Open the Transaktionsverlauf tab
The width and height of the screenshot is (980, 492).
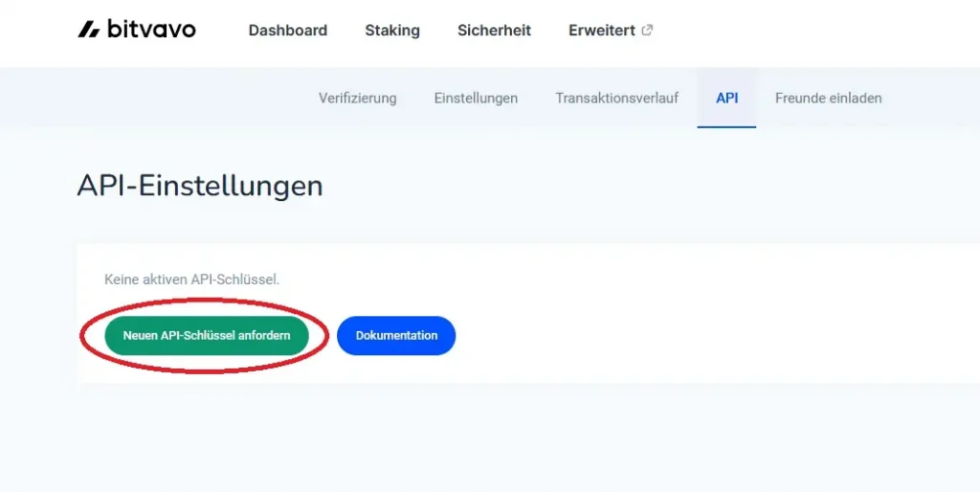[617, 99]
